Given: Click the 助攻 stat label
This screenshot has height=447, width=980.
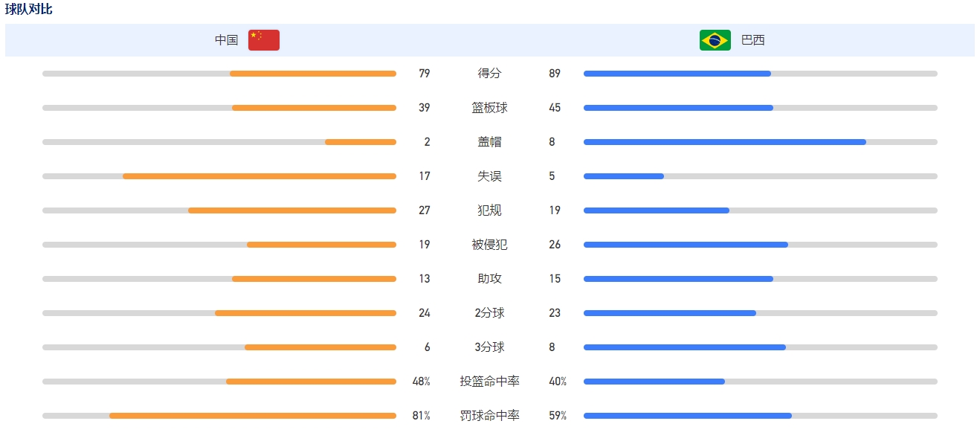Looking at the screenshot, I should point(490,279).
